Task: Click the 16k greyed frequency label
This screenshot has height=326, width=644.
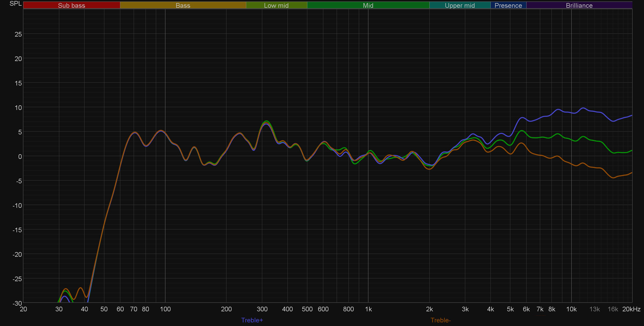Action: click(613, 309)
